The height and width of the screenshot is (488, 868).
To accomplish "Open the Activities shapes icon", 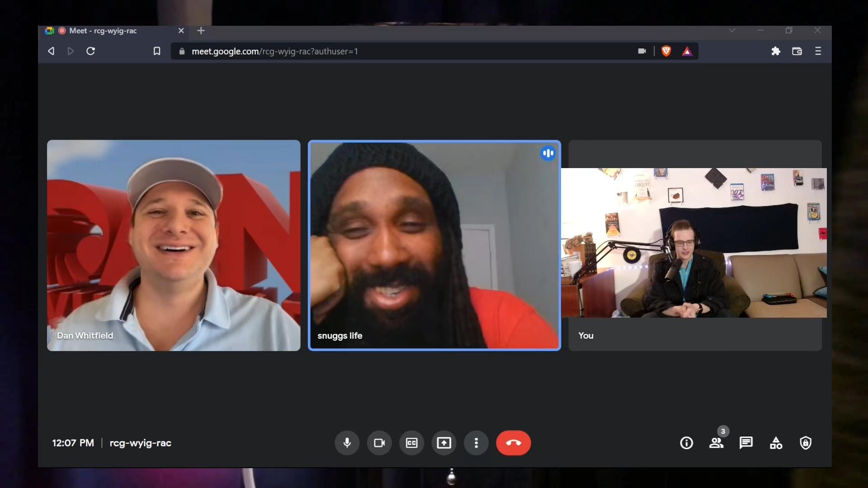I will tap(776, 443).
